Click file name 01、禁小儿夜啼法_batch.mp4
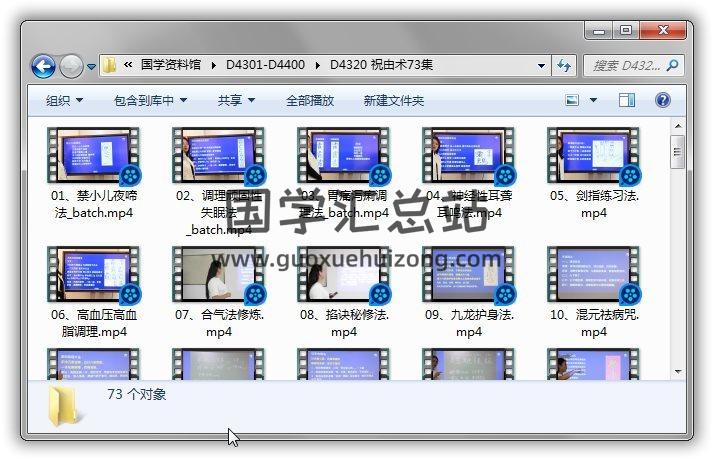The height and width of the screenshot is (461, 714). point(94,204)
